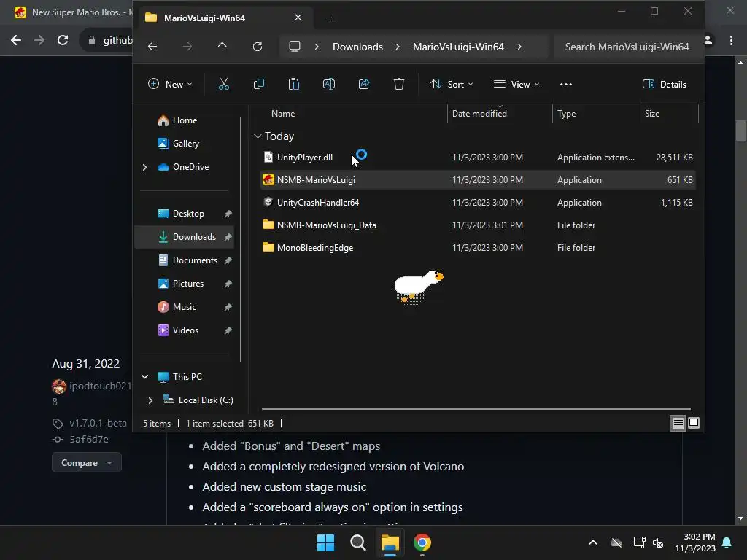Select the NSMB-MarioVsLuigi application
This screenshot has height=560, width=747.
(x=478, y=180)
